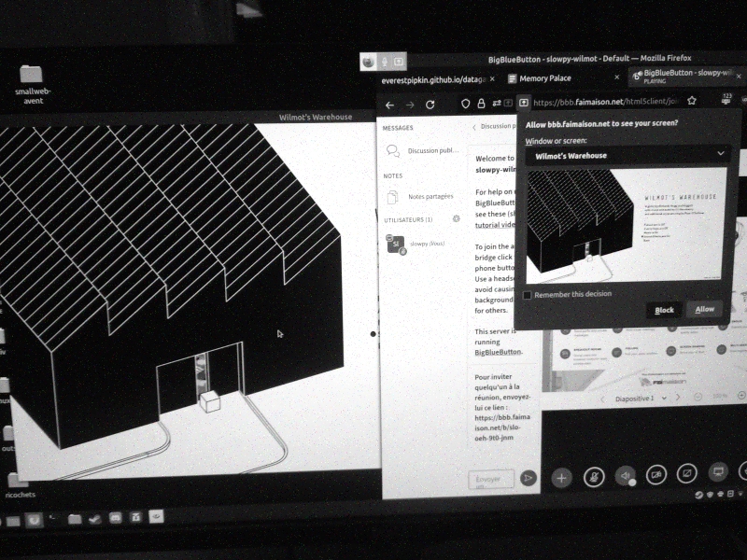Viewport: 747px width, 560px height.
Task: Click the bbb.faimaison.net invitation link
Action: 502,427
